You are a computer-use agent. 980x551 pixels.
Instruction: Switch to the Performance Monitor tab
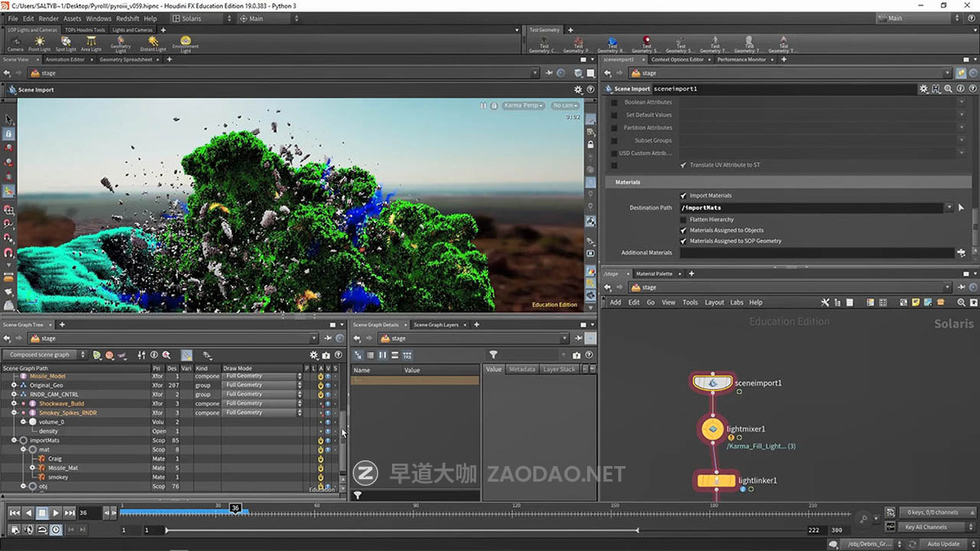click(x=742, y=60)
